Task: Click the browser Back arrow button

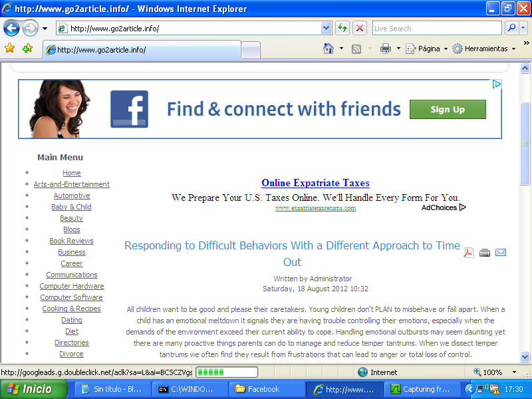Action: 11,29
